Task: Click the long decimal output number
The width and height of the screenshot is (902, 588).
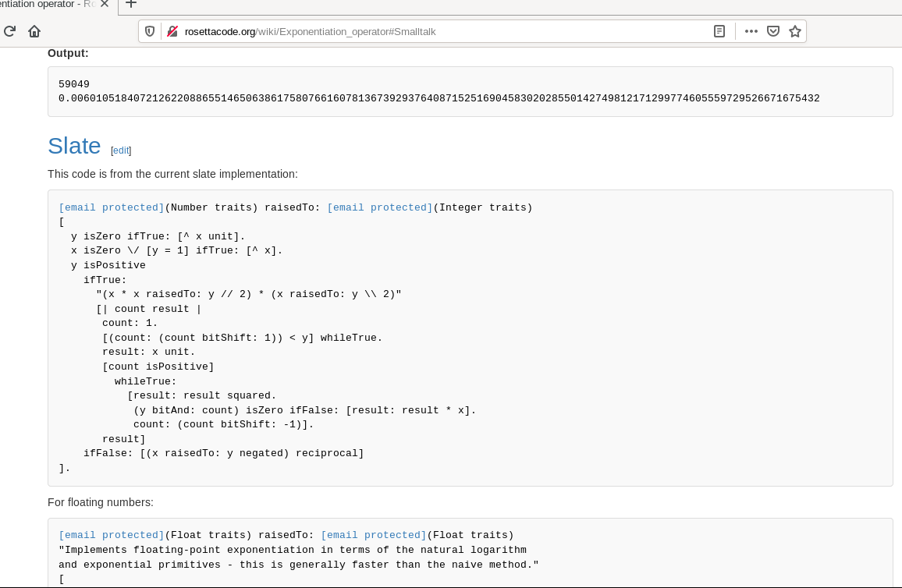Action: [x=439, y=98]
